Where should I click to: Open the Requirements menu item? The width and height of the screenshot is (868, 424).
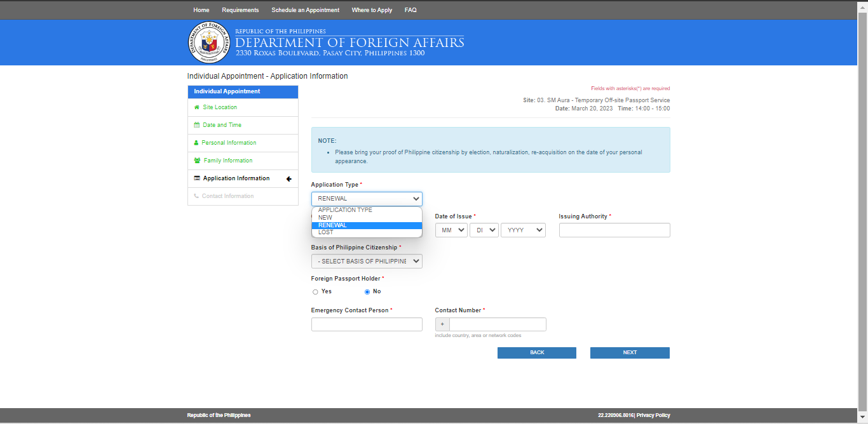[x=240, y=10]
